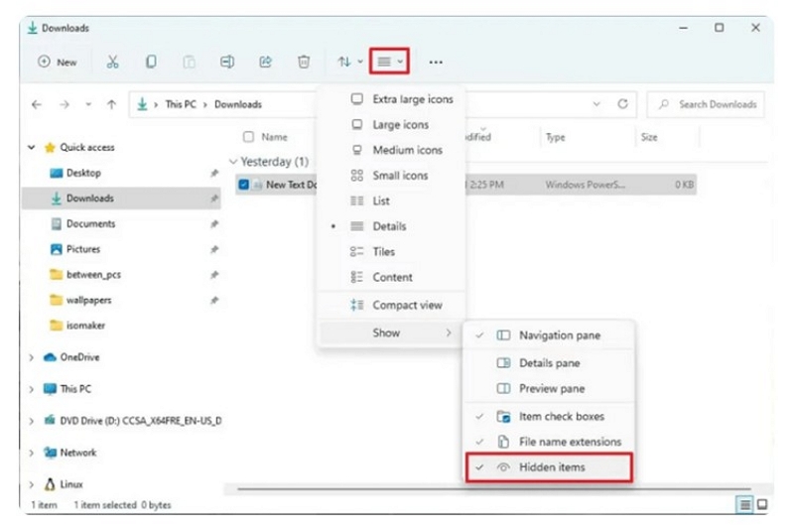Expand the DVD Drive (D:) node
Viewport: 794px width, 532px height.
coord(32,421)
